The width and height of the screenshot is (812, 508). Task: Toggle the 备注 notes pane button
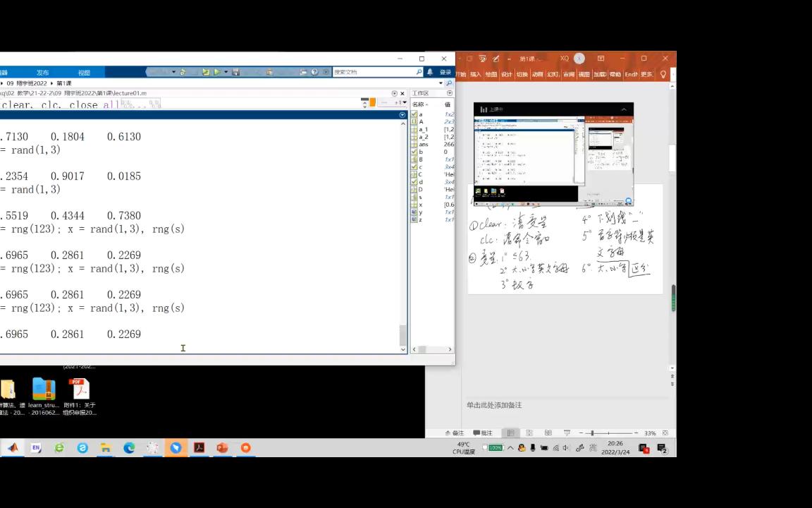tap(458, 433)
